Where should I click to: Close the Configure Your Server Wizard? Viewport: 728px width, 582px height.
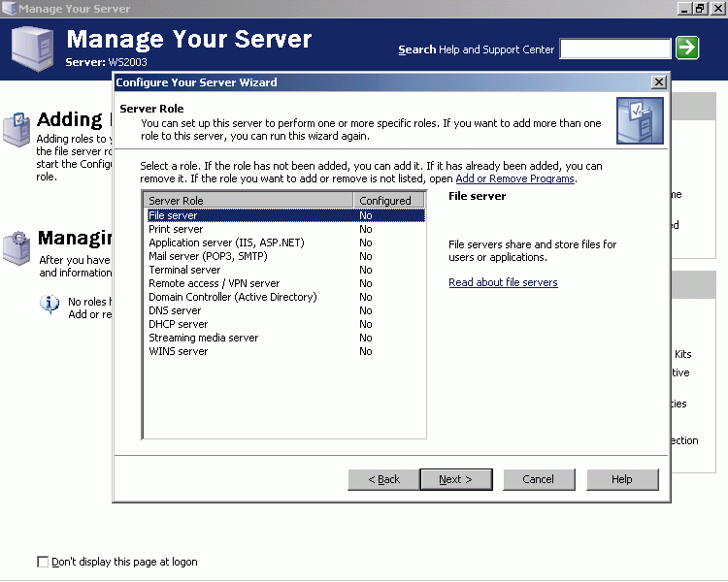tap(659, 82)
